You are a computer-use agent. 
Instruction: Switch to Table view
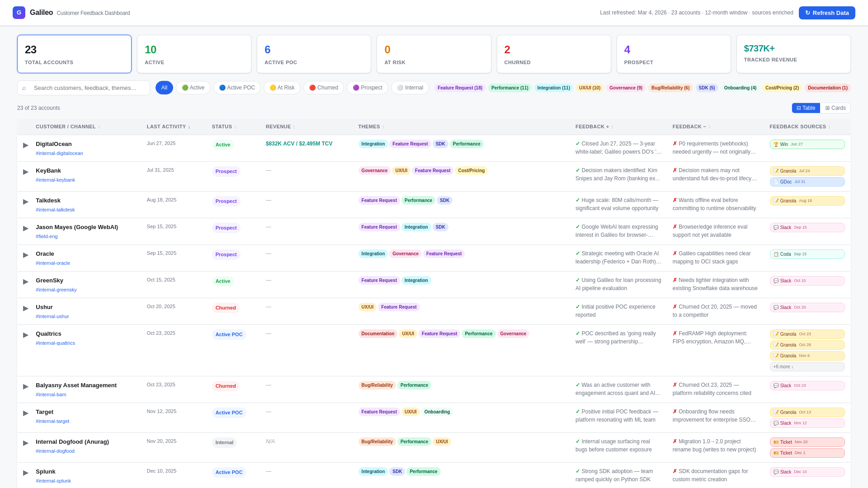806,108
